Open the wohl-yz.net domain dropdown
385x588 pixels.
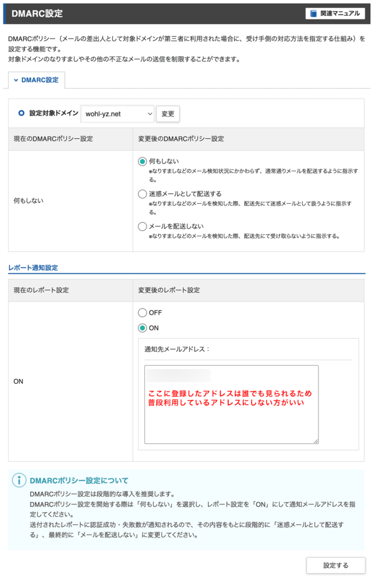point(117,114)
